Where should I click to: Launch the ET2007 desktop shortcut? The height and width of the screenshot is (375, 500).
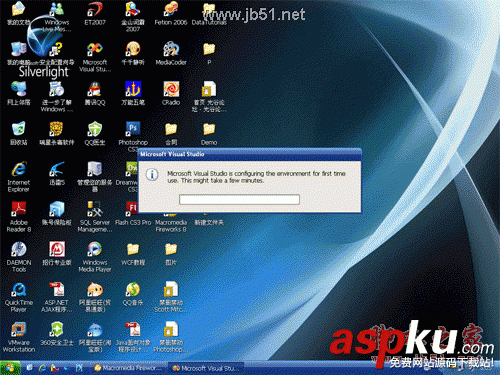[95, 9]
